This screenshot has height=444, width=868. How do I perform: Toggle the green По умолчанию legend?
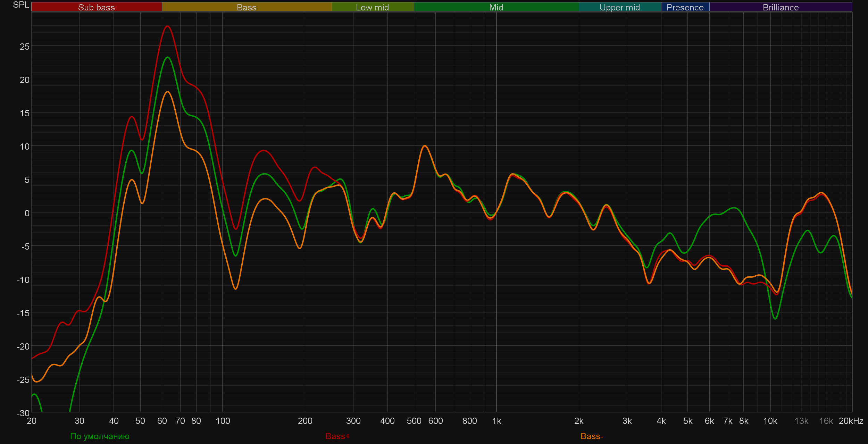100,436
